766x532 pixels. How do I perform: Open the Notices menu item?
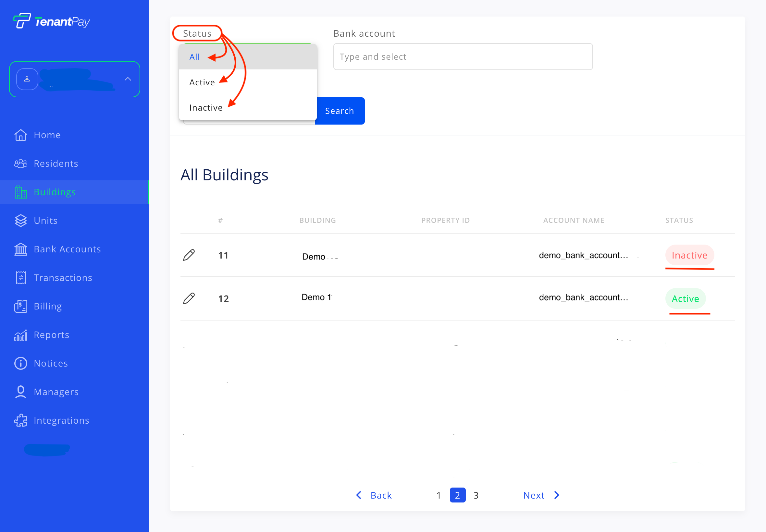pos(51,363)
